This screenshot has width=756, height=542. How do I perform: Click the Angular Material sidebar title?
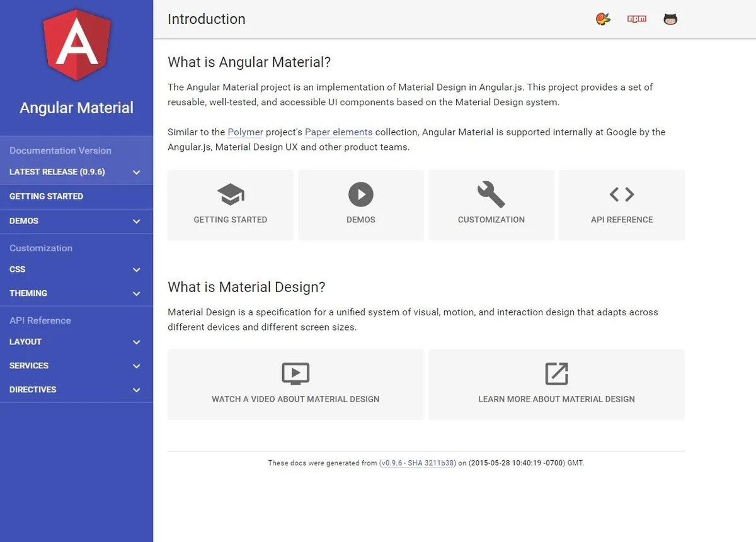(x=77, y=108)
